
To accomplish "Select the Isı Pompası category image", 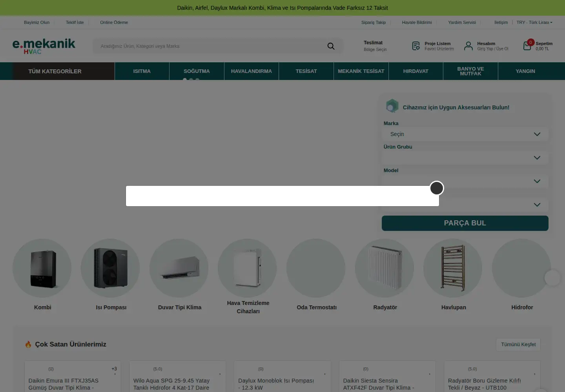I will point(111,268).
